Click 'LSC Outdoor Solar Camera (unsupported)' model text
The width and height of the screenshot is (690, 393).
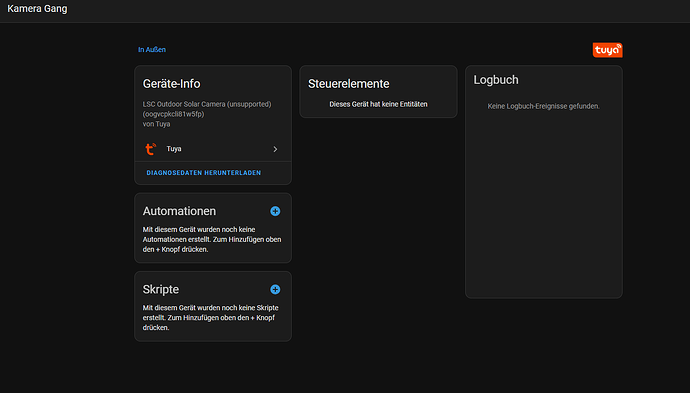[207, 104]
